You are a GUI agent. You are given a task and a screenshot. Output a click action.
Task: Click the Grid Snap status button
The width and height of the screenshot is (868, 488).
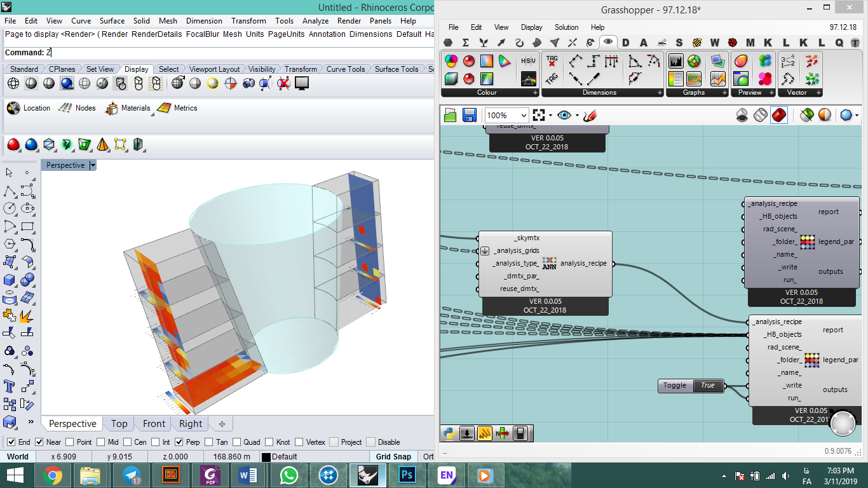coord(393,456)
